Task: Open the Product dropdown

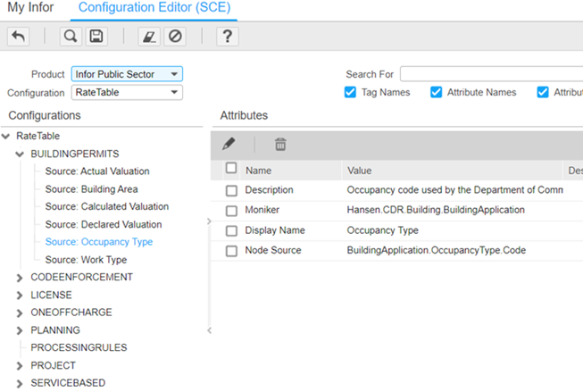Action: click(126, 74)
